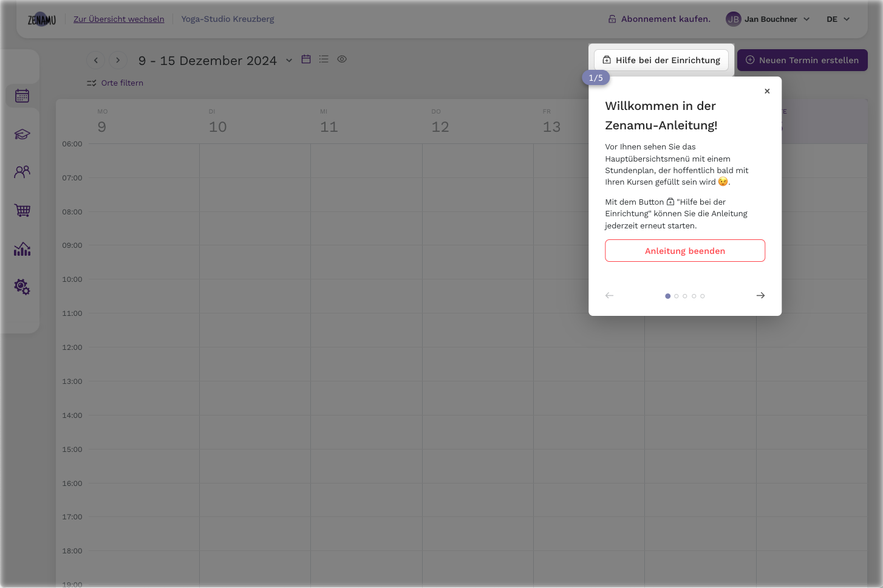Open Orte filtern filter
This screenshot has width=883, height=588.
115,83
